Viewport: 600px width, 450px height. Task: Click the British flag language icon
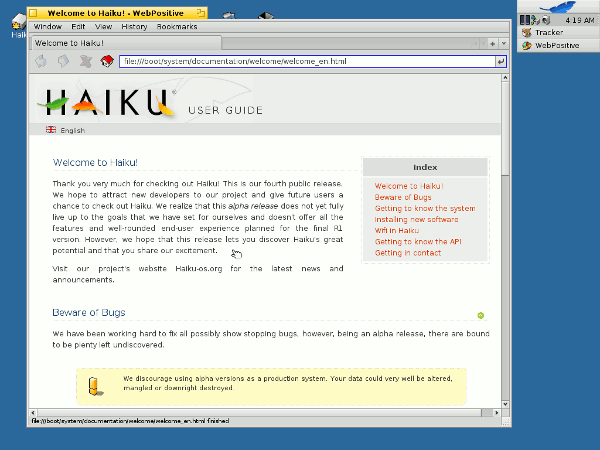pos(51,130)
